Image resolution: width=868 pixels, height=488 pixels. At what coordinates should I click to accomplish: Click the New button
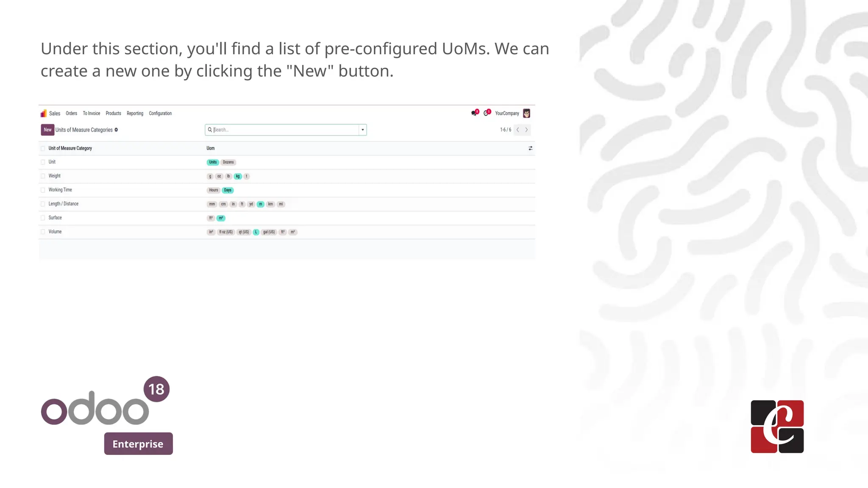tap(47, 130)
